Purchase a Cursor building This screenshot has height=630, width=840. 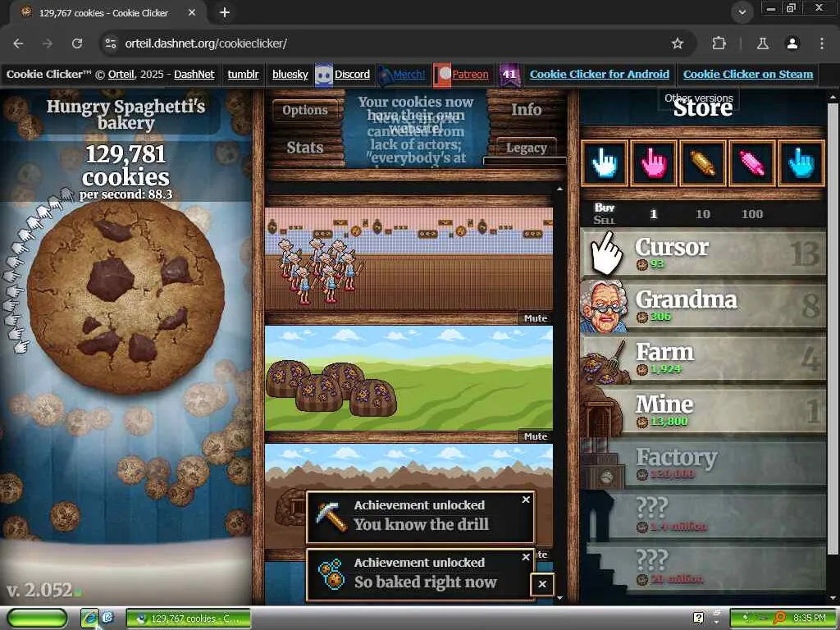[703, 253]
